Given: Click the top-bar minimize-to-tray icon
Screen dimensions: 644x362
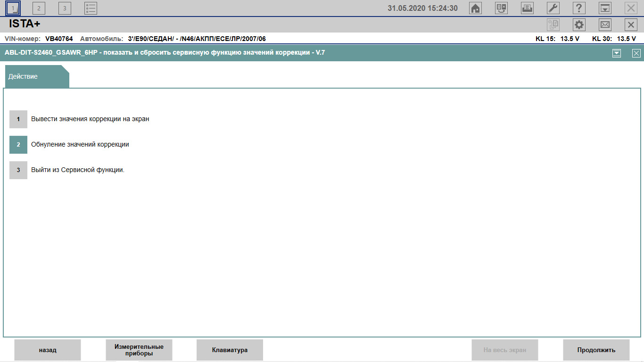Looking at the screenshot, I should pos(605,8).
